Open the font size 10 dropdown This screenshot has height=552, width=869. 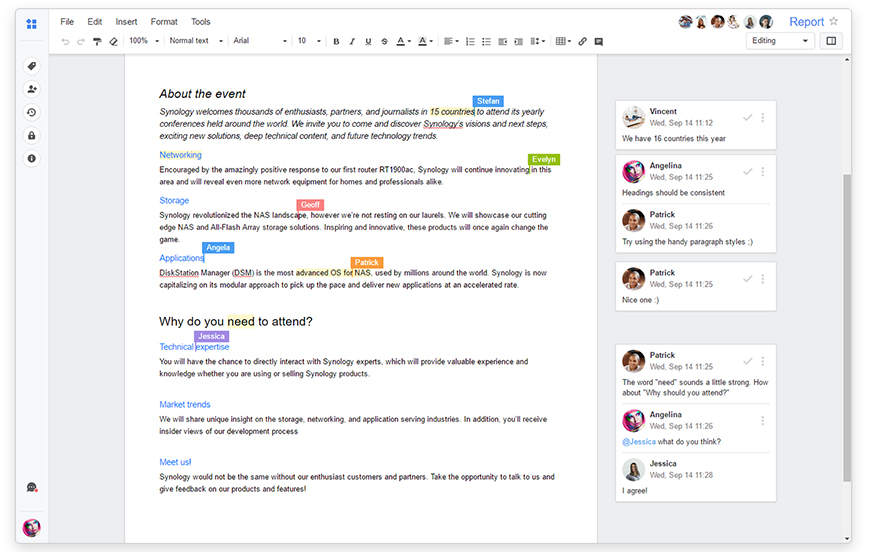coord(309,41)
